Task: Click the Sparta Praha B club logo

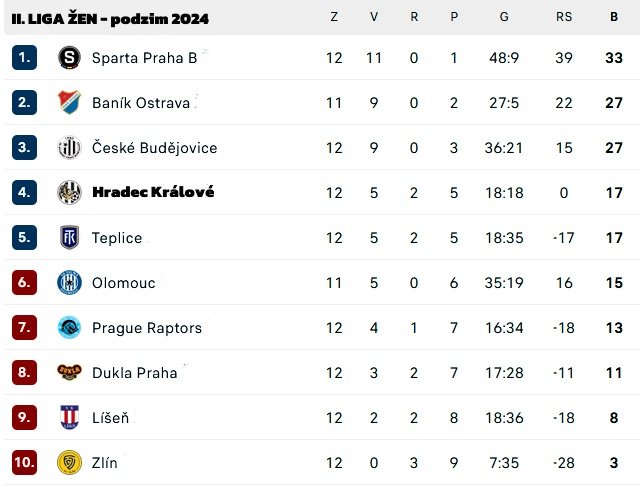Action: pos(69,58)
